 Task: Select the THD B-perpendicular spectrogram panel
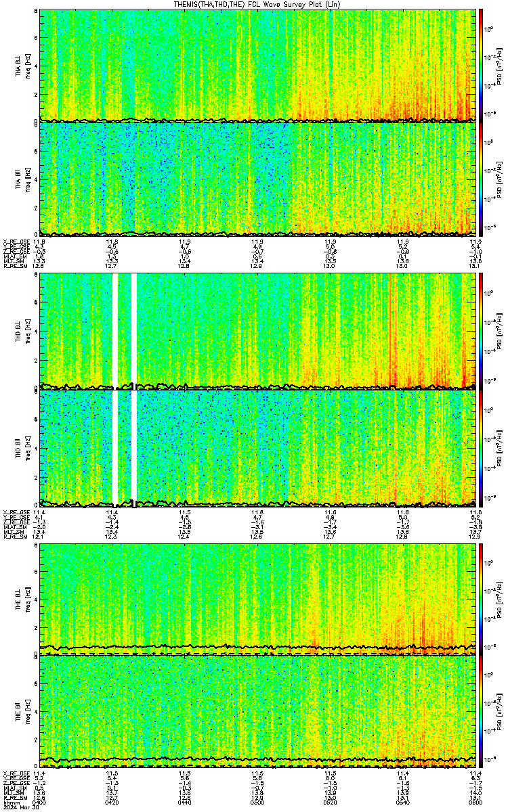[258, 331]
